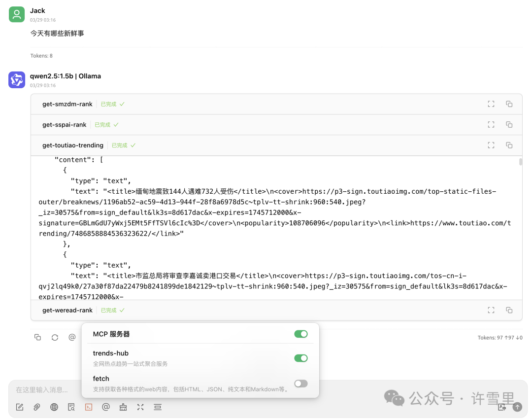Clear messages with the broom icon
This screenshot has width=532, height=420.
123,407
